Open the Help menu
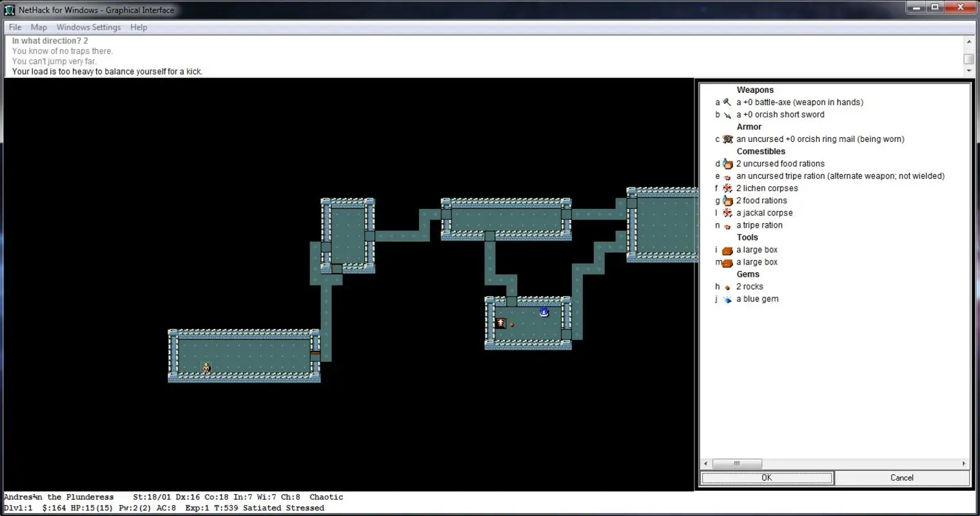The width and height of the screenshot is (980, 516). coord(139,27)
